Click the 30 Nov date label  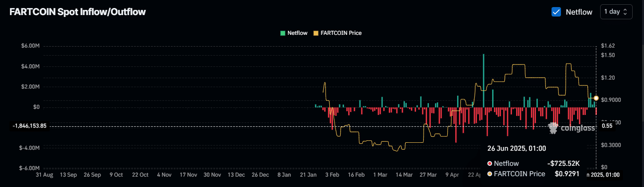click(x=212, y=175)
